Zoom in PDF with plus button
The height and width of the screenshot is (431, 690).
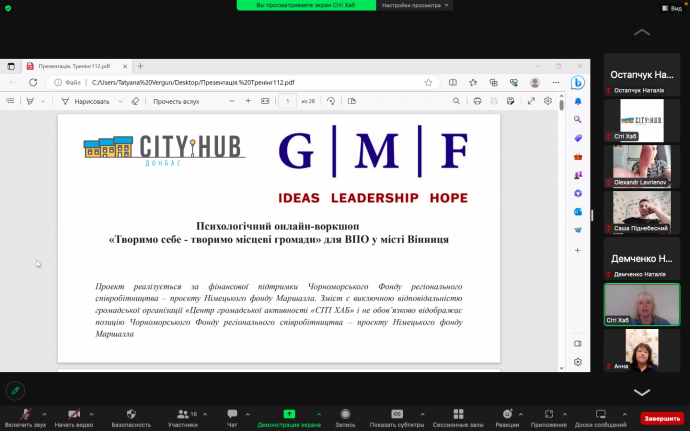pos(248,101)
